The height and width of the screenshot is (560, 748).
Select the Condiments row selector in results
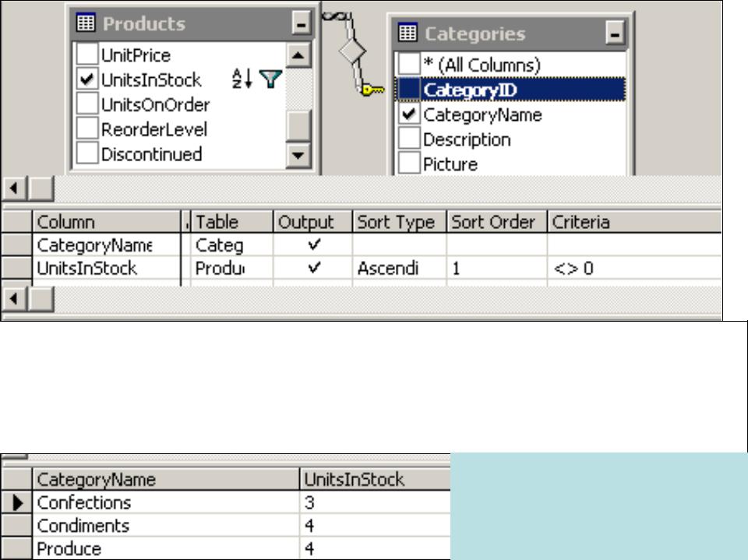click(16, 526)
